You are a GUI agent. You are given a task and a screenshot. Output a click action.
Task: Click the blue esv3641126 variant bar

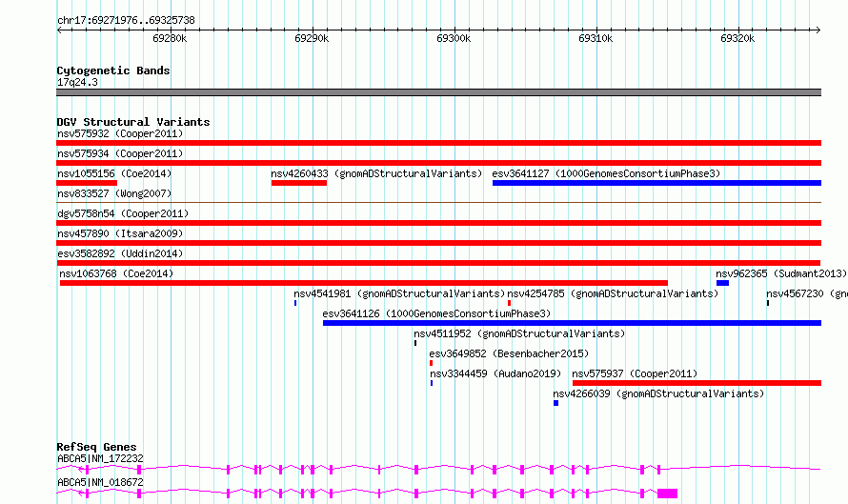(573, 323)
